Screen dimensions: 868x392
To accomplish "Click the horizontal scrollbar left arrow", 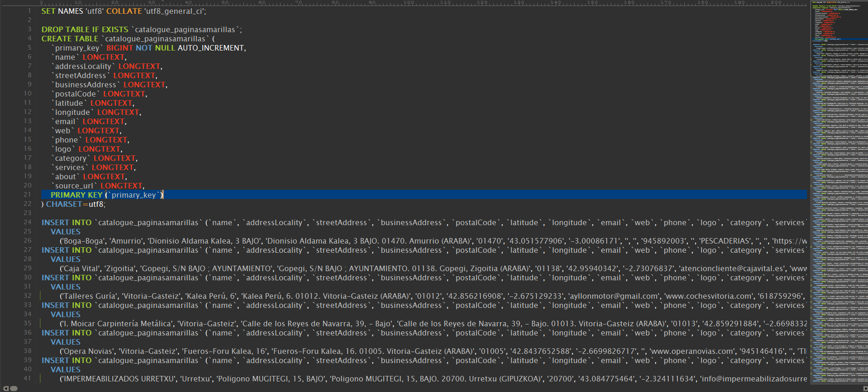I will click(x=6, y=389).
